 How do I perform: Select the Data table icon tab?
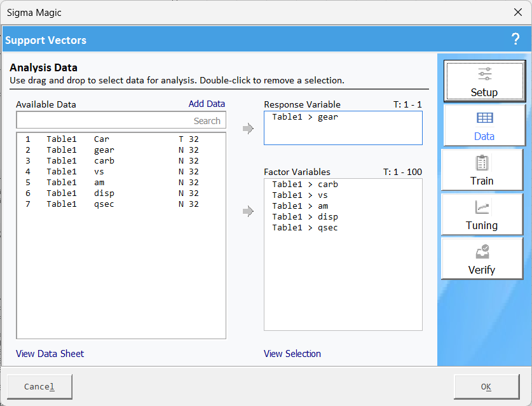click(484, 125)
